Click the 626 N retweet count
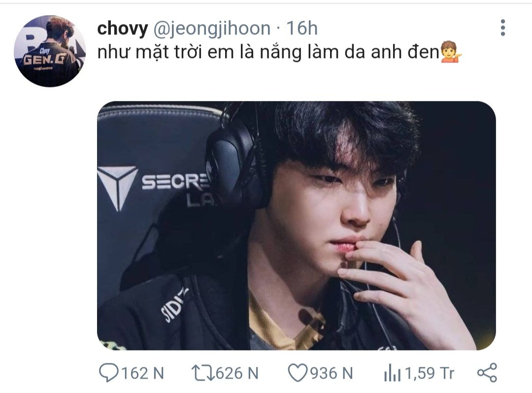Viewport: 532px width, 393px height. 237,373
